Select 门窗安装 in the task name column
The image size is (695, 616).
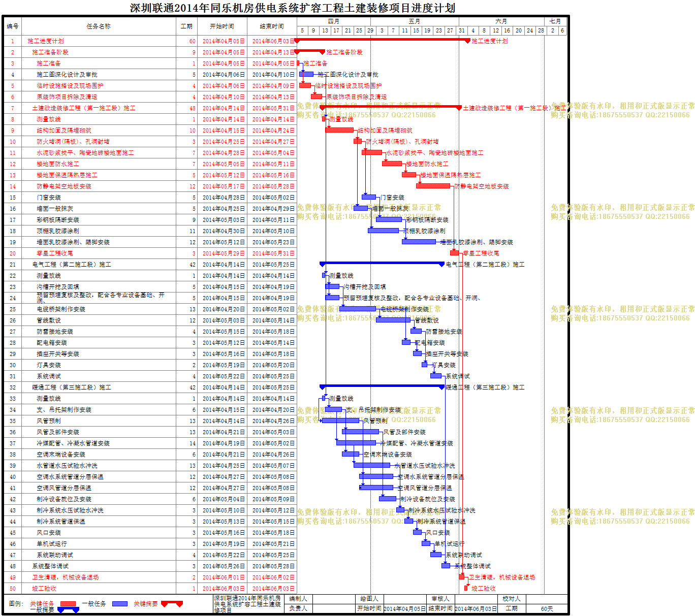[49, 198]
